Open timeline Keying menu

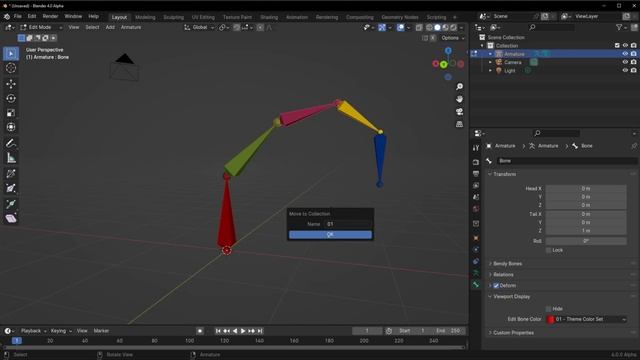[x=60, y=331]
